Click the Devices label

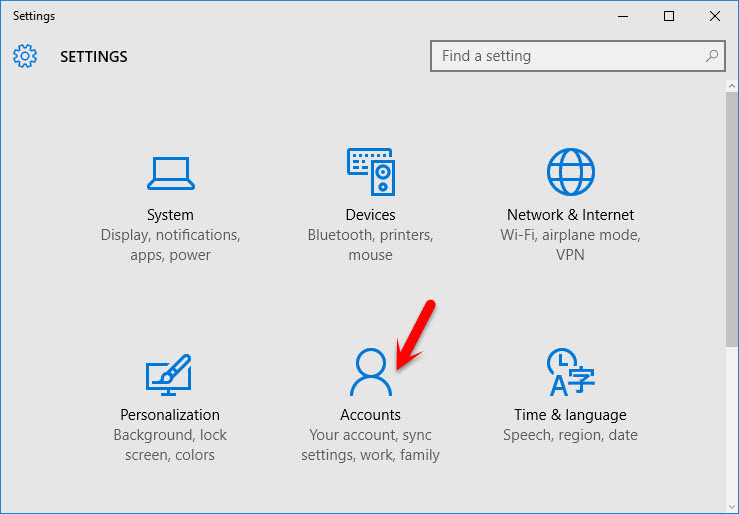370,215
